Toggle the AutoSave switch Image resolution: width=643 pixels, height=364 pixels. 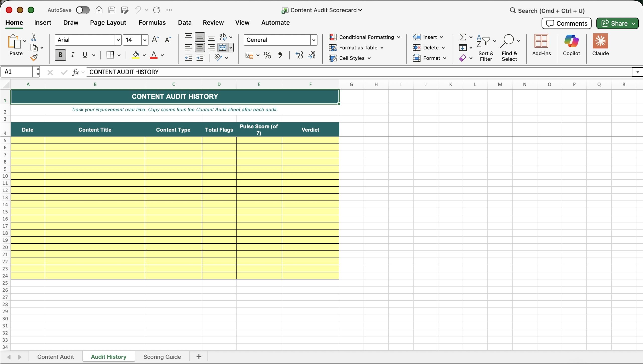click(x=83, y=10)
